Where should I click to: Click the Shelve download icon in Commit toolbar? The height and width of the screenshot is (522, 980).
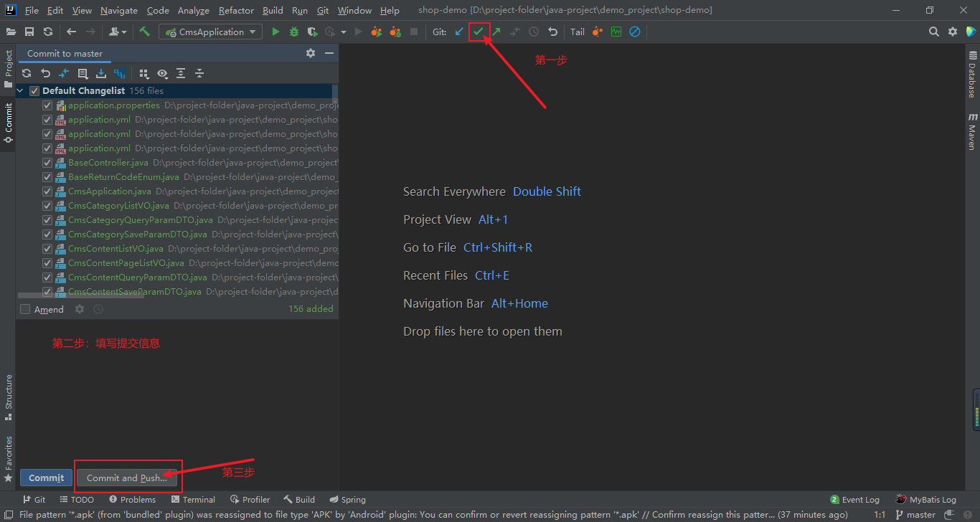point(101,73)
